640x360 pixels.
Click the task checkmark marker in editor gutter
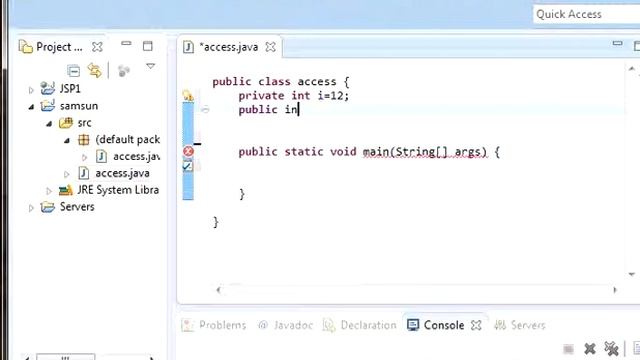pos(187,166)
